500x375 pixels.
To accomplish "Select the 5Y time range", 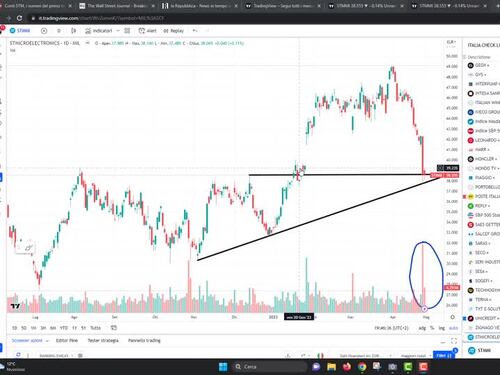I will tap(84, 328).
